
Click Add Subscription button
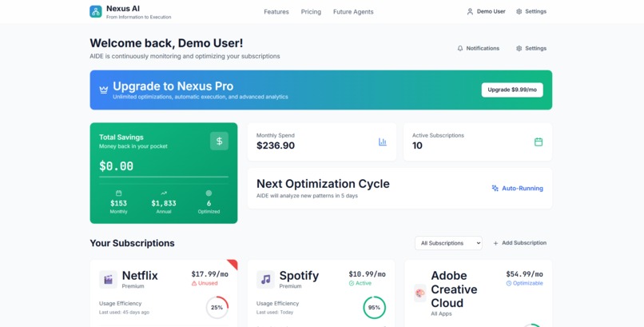[x=519, y=243]
